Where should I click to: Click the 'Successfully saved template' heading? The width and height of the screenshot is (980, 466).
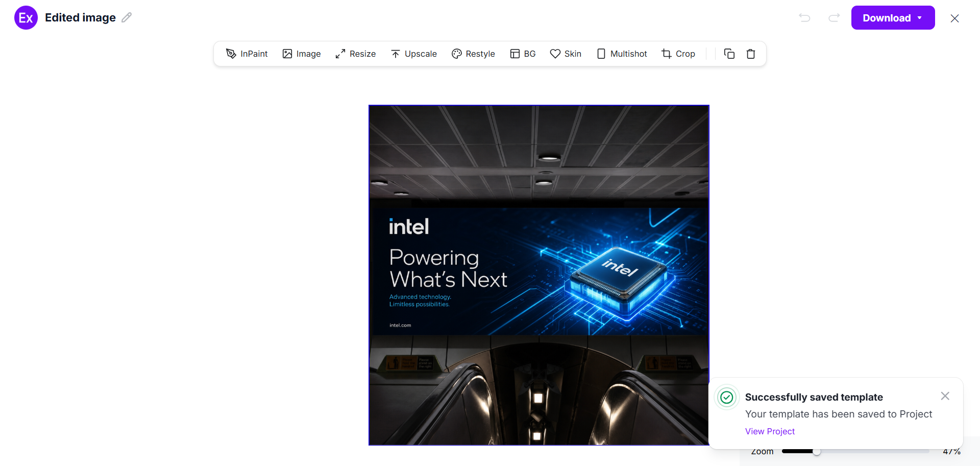[x=814, y=397]
